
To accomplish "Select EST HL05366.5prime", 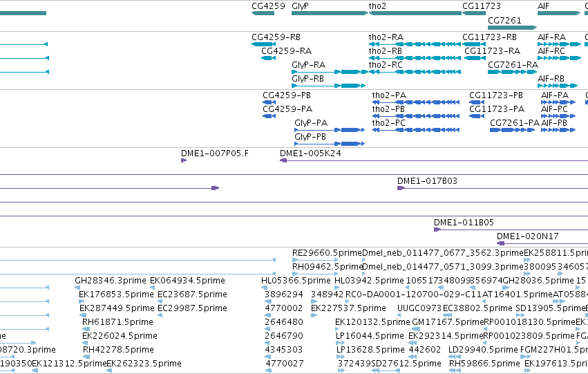I will tap(264, 288).
